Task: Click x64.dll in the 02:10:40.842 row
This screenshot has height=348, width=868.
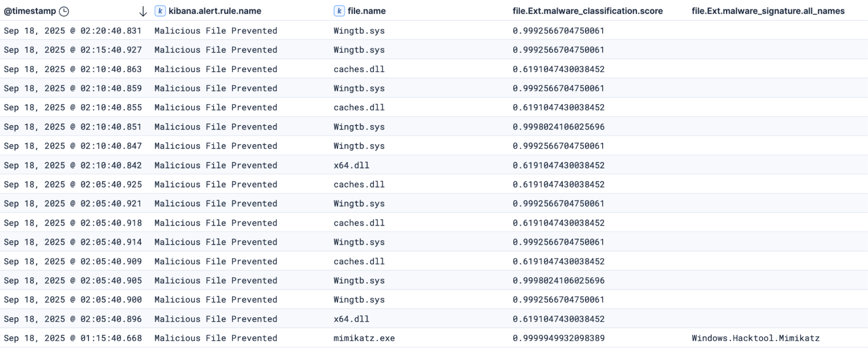Action: (x=351, y=165)
